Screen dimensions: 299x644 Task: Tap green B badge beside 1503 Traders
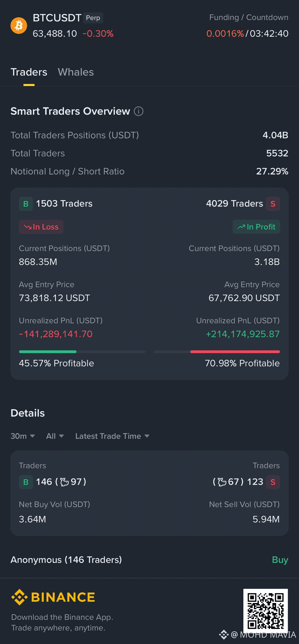(26, 204)
